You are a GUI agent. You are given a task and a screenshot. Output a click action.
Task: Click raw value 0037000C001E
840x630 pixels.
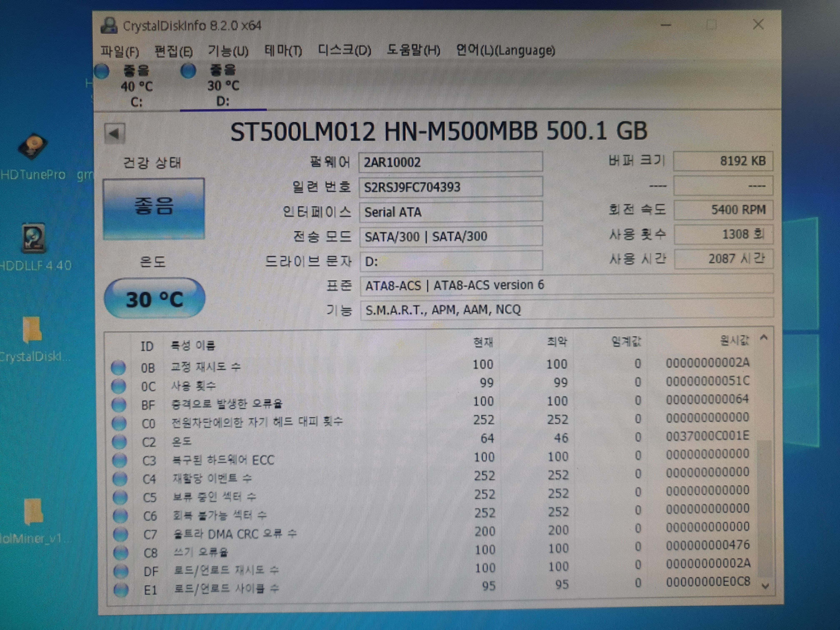(707, 436)
